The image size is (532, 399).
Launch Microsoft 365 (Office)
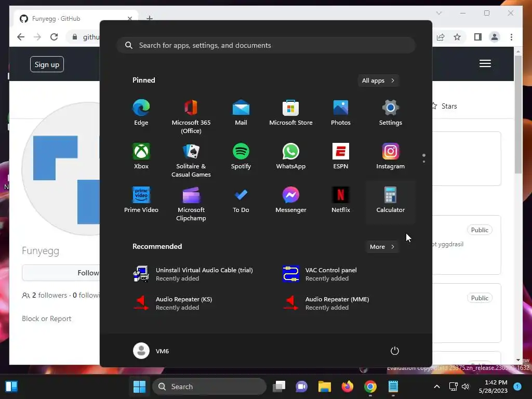pos(191,116)
